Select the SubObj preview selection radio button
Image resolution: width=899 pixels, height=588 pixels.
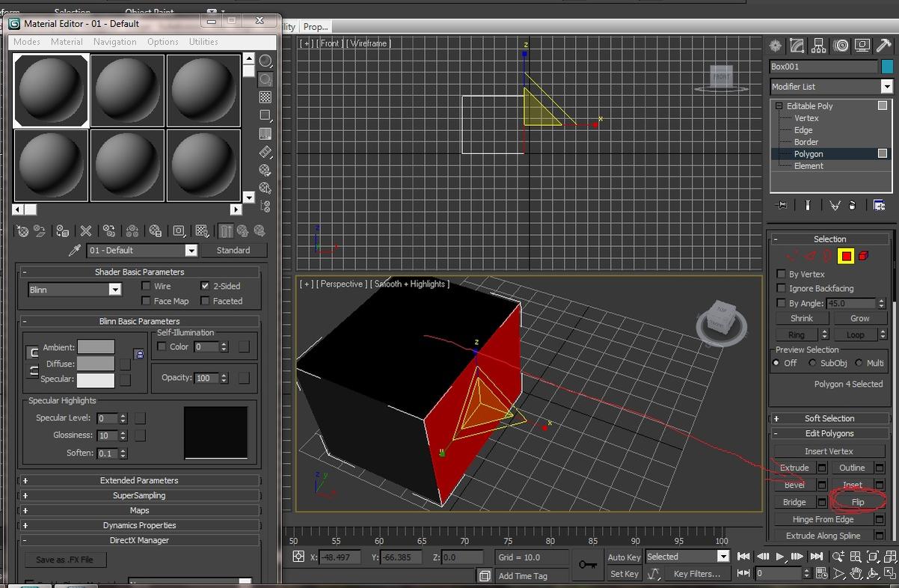[x=812, y=363]
